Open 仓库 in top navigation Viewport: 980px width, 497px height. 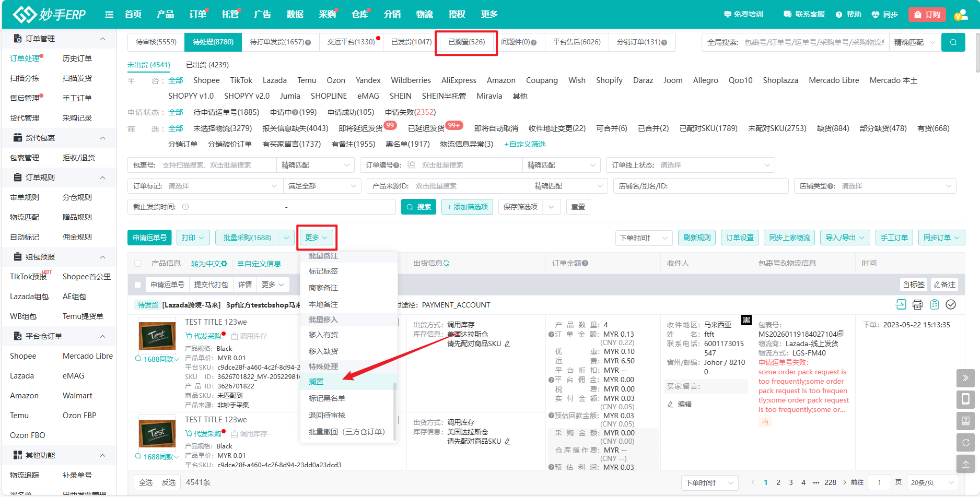359,15
